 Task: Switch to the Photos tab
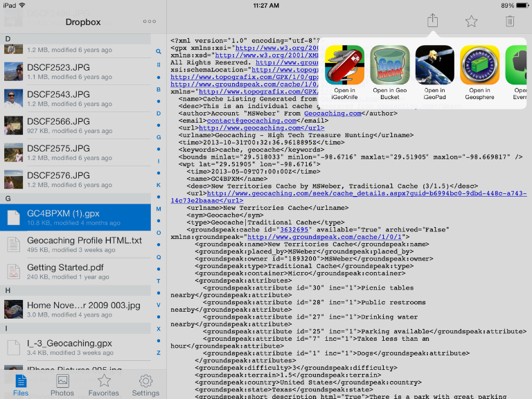point(62,385)
